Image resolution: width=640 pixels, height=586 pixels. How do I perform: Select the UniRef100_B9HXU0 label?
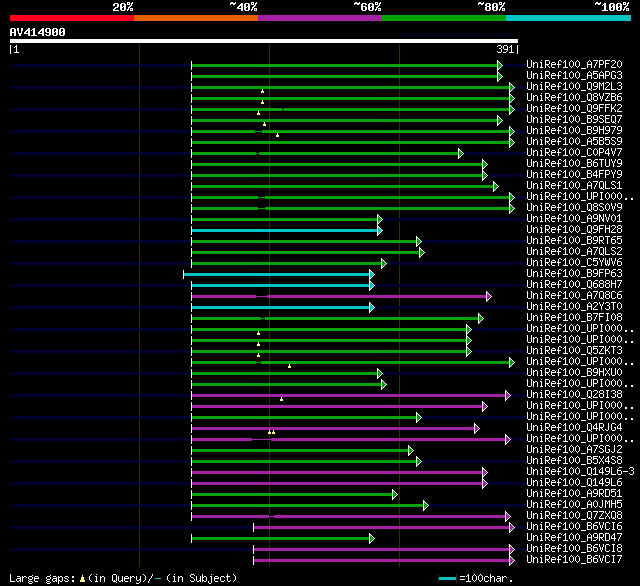click(574, 373)
